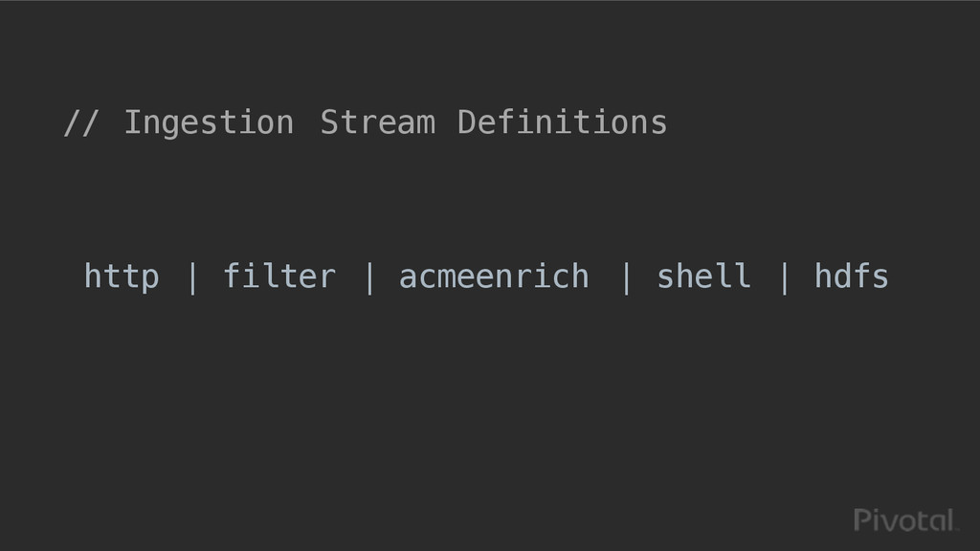Click the word Stream in the comment
980x551 pixels.
point(377,122)
